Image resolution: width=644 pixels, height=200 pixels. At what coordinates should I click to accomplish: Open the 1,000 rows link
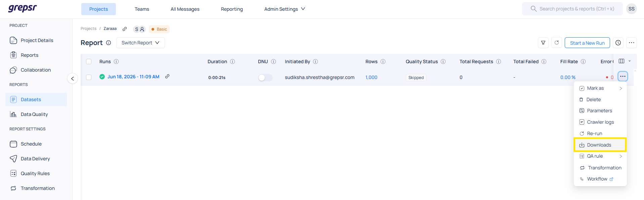click(371, 77)
